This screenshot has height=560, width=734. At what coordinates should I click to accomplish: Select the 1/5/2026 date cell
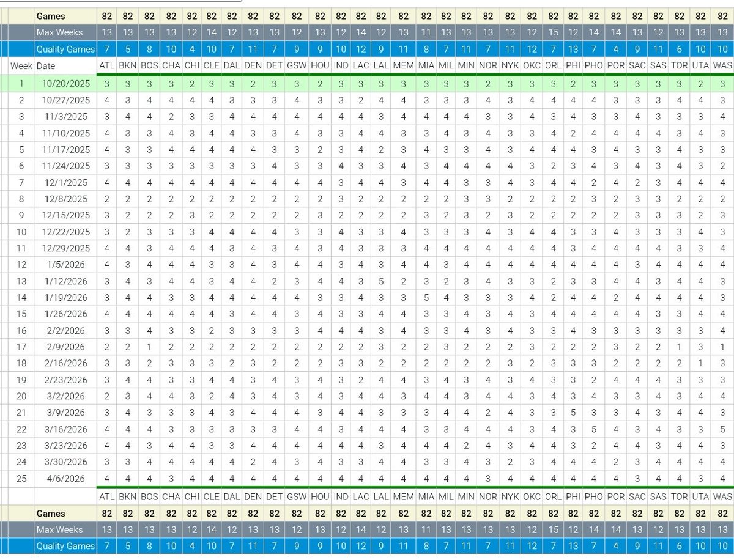coord(65,265)
